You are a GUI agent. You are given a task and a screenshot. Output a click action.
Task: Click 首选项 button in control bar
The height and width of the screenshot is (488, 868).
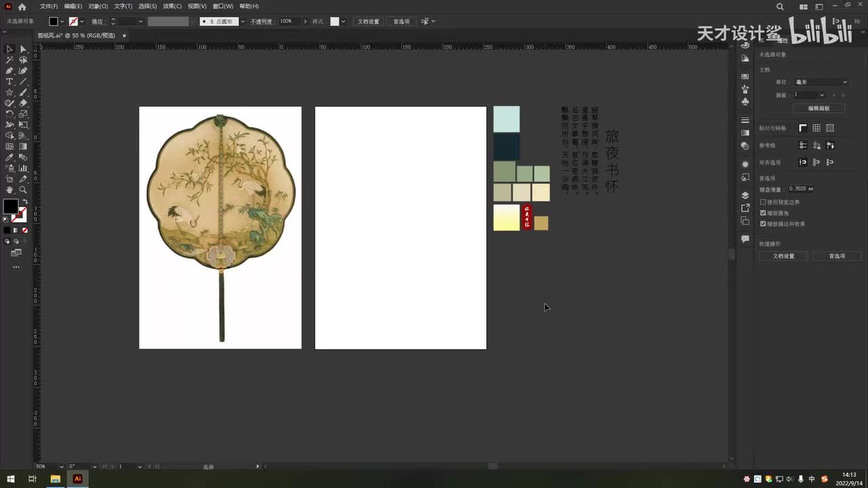coord(401,22)
